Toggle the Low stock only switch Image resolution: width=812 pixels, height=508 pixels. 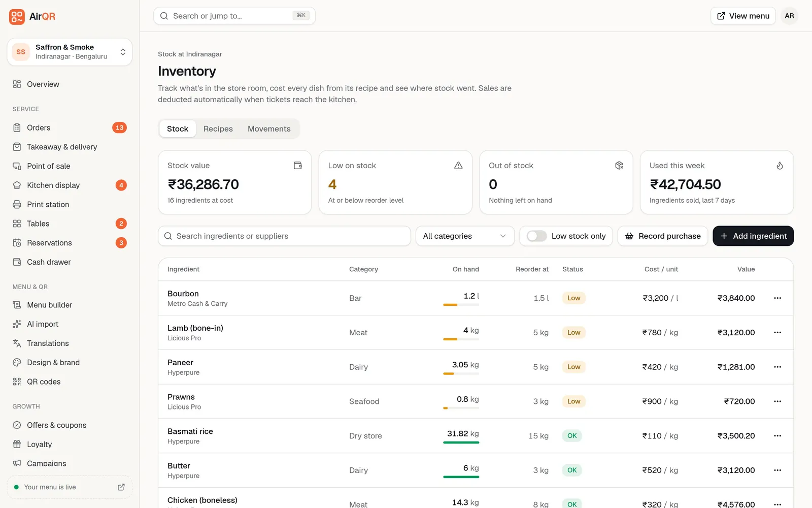click(x=536, y=236)
